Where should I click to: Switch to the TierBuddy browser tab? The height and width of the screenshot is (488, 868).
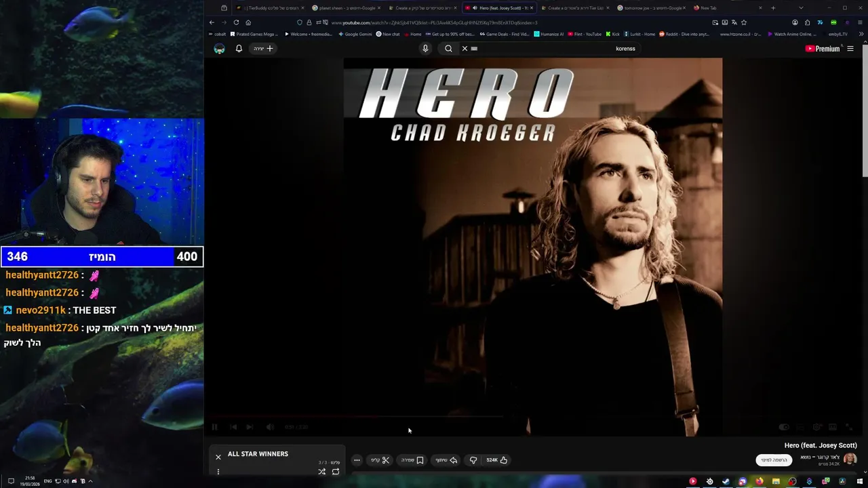point(270,8)
